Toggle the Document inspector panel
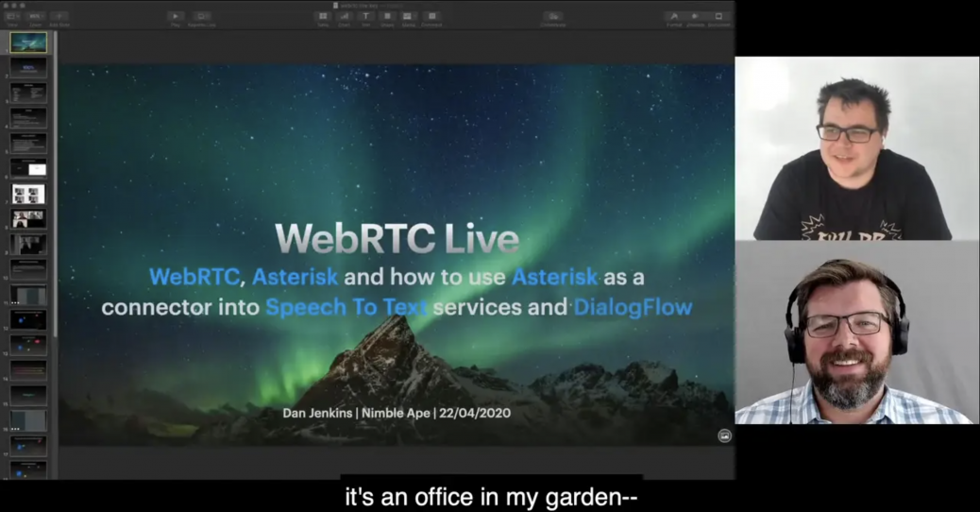Screen dimensions: 980x512 point(718,16)
